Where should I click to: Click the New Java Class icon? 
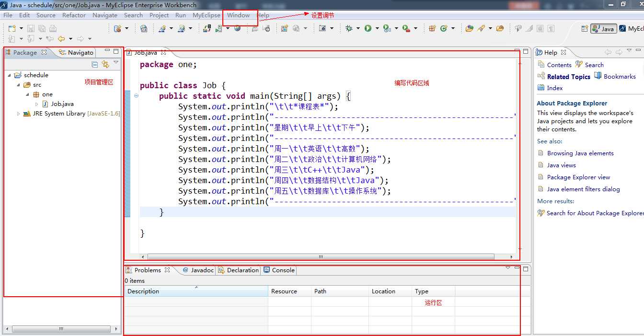pyautogui.click(x=444, y=28)
